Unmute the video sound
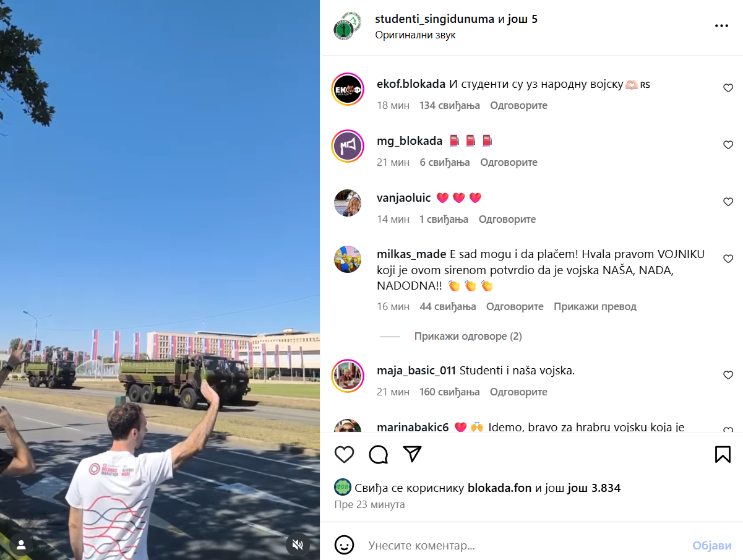The image size is (743, 560). 298,545
